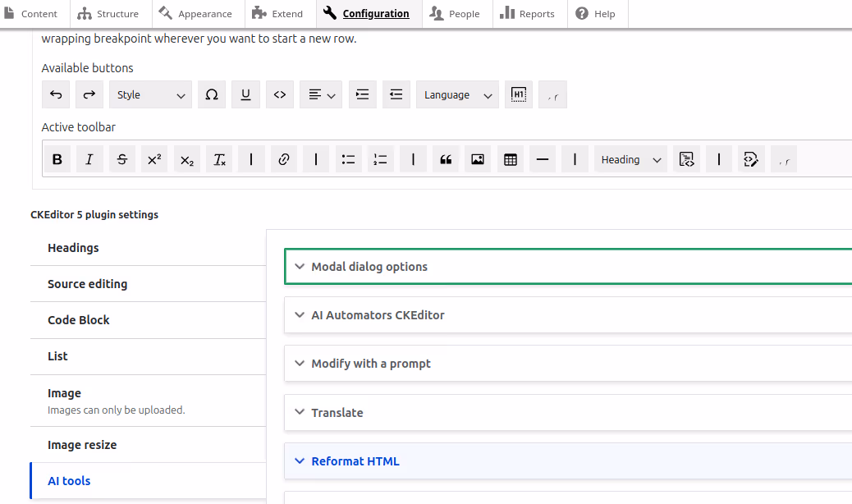Select the Undo button in Available buttons
Viewport: 852px width, 504px height.
click(x=56, y=94)
